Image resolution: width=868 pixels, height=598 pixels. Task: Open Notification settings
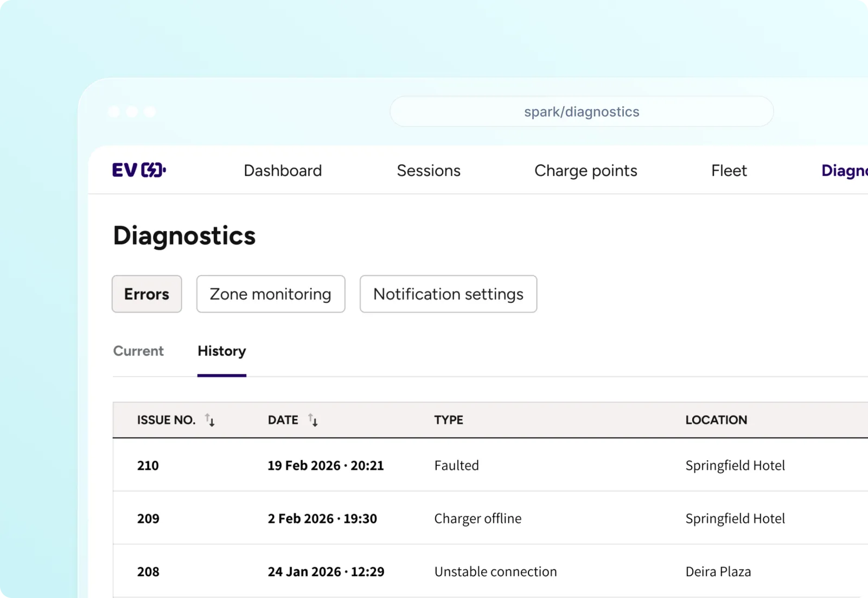pyautogui.click(x=448, y=294)
